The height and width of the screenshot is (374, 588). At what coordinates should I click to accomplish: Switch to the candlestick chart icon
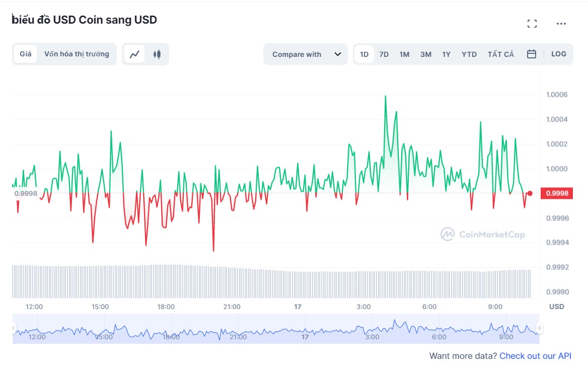coord(157,54)
